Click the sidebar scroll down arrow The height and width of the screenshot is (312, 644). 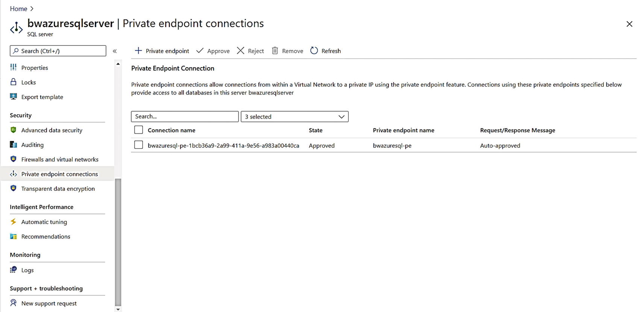[x=118, y=309]
